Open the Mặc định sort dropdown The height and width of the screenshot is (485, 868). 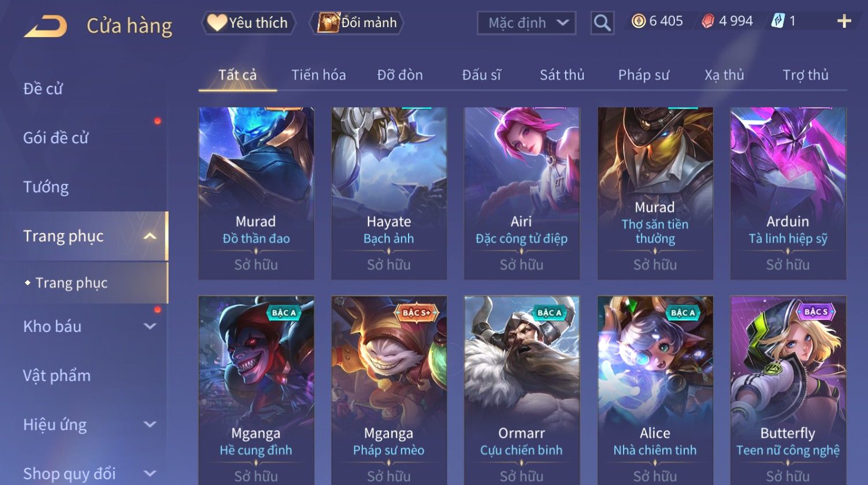(526, 23)
